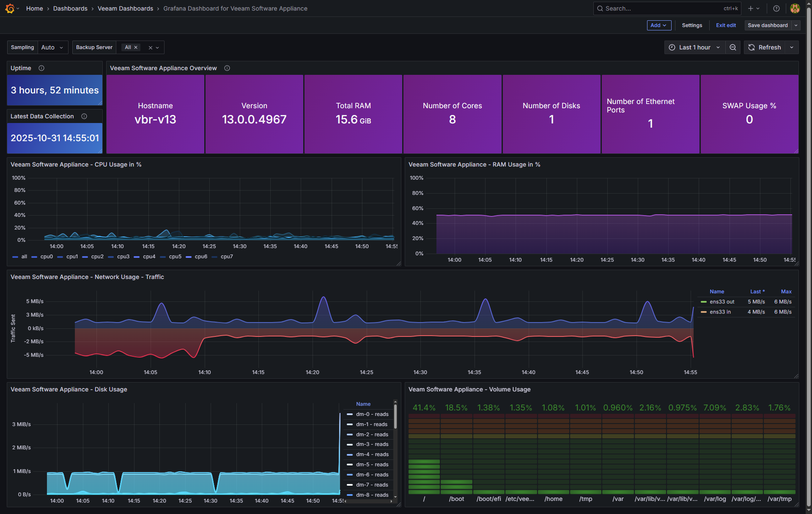Toggle the dm-0 reads series
Image resolution: width=812 pixels, height=514 pixels.
pyautogui.click(x=372, y=414)
